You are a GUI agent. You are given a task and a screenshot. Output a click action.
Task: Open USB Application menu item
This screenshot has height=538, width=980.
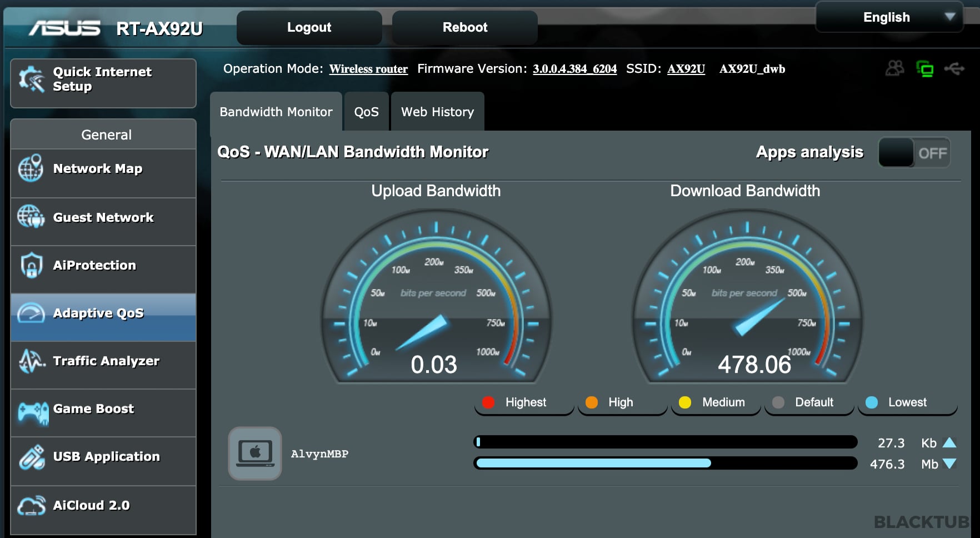click(103, 461)
